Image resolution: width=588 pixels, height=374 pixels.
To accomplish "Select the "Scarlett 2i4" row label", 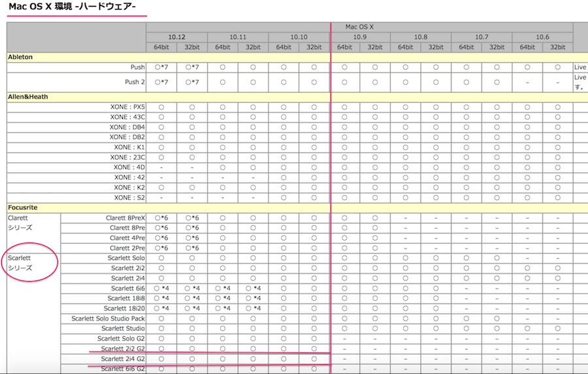I will click(128, 279).
